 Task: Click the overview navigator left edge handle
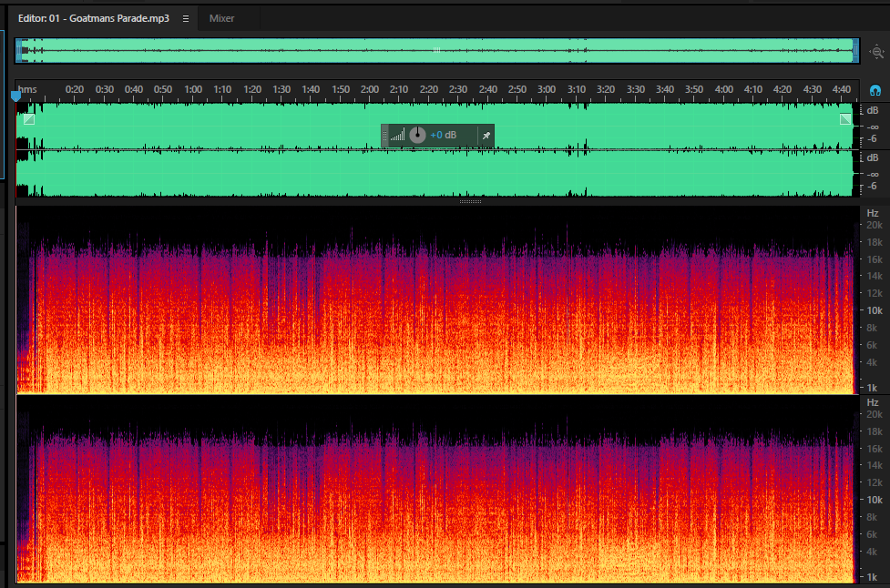click(19, 51)
